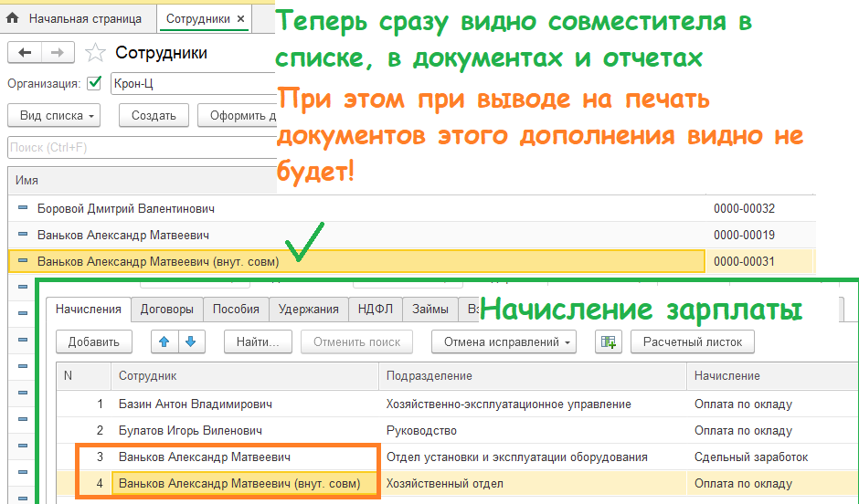The width and height of the screenshot is (859, 504).
Task: Move row down with the blue down arrow
Action: 191,341
